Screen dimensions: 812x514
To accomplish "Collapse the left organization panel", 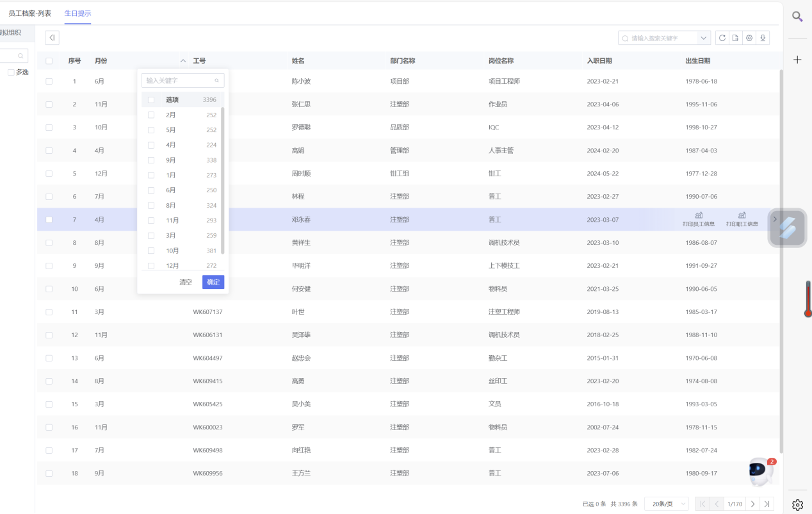I will (52, 38).
